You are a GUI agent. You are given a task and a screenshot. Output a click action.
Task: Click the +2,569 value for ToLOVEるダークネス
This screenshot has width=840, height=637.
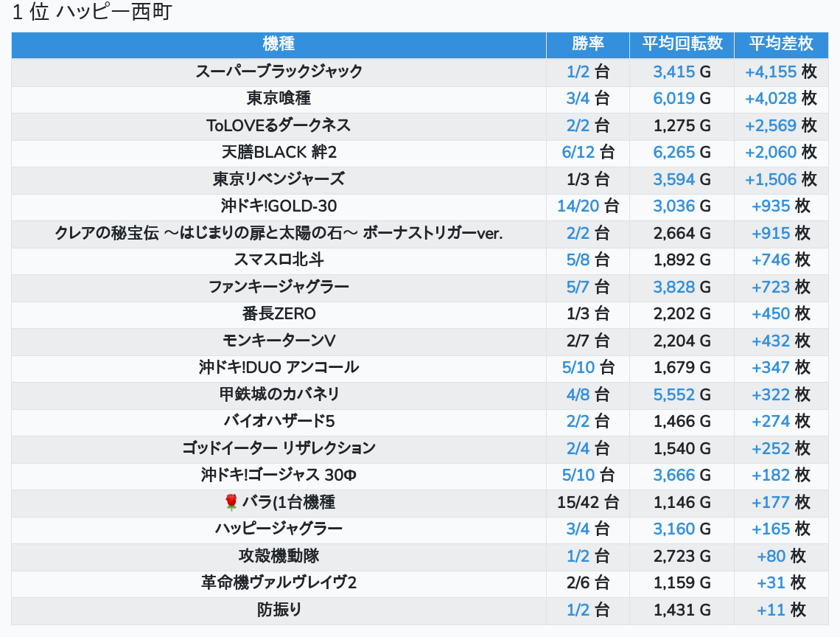click(x=771, y=126)
